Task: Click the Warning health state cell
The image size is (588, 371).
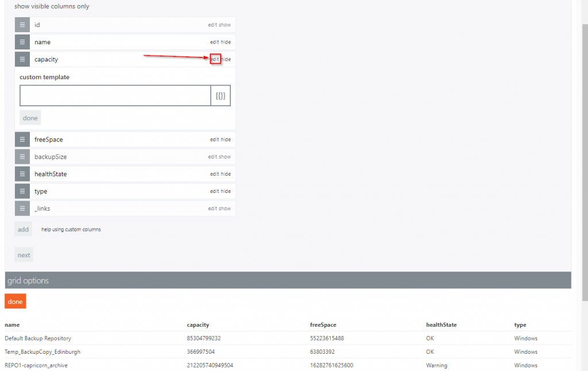Action: [x=436, y=365]
